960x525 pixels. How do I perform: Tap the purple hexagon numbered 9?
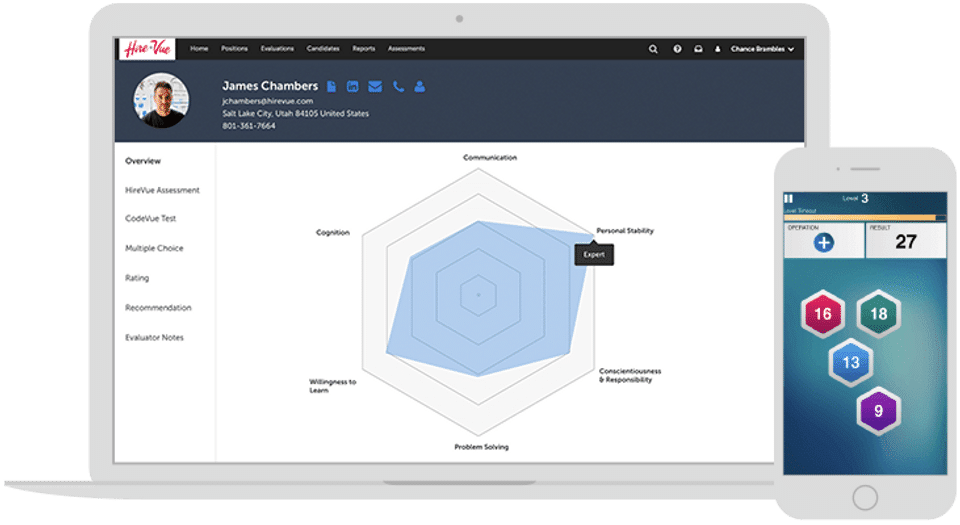coord(879,411)
